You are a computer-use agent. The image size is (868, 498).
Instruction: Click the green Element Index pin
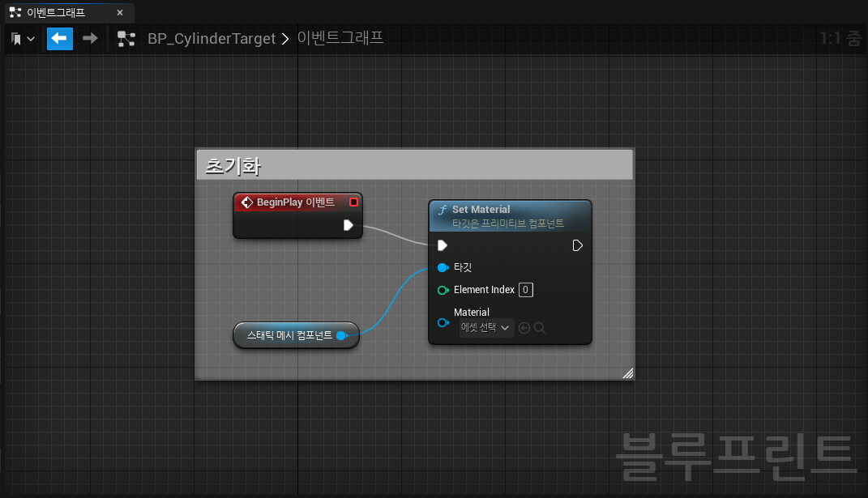[x=443, y=290]
